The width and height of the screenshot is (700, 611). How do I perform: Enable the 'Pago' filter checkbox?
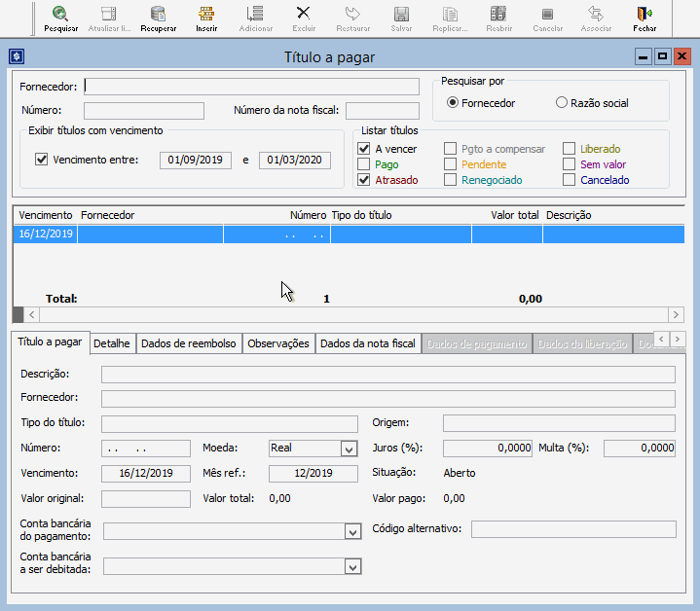(x=364, y=164)
